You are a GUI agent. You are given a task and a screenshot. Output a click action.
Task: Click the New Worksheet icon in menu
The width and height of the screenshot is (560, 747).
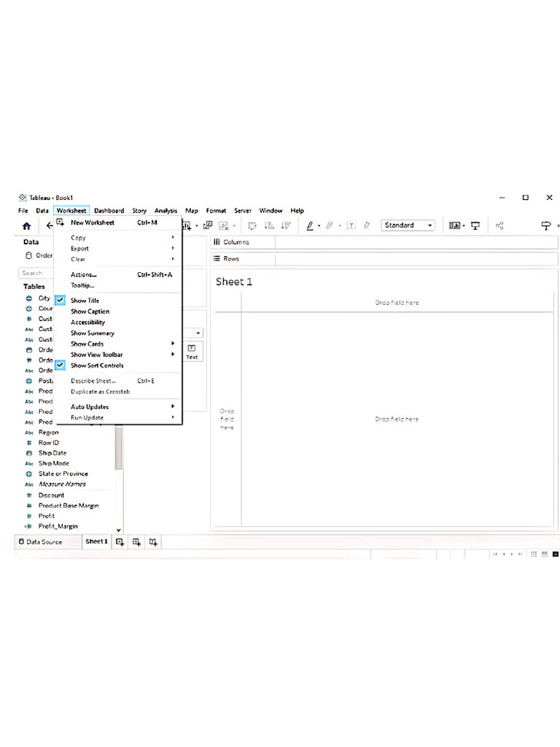tap(60, 222)
